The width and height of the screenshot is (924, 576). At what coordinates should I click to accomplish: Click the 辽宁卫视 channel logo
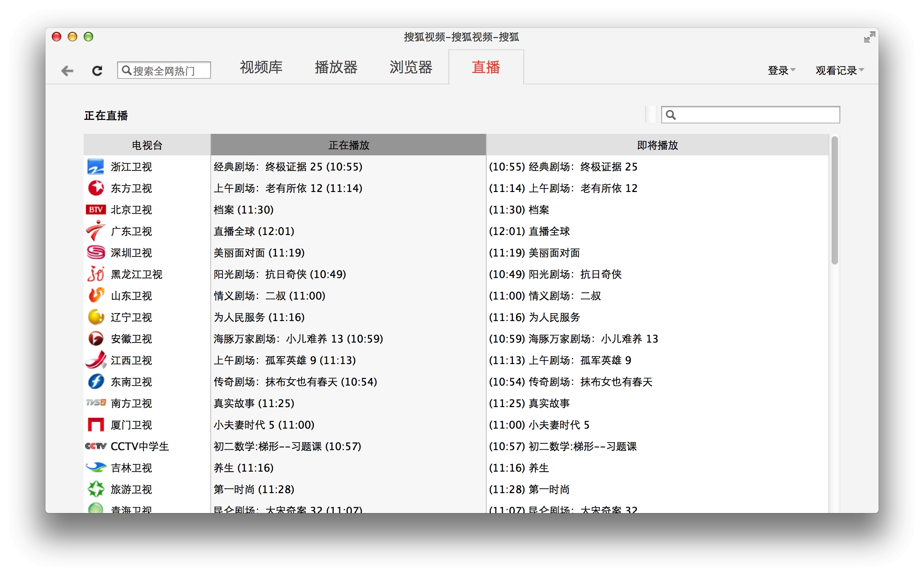pyautogui.click(x=96, y=317)
